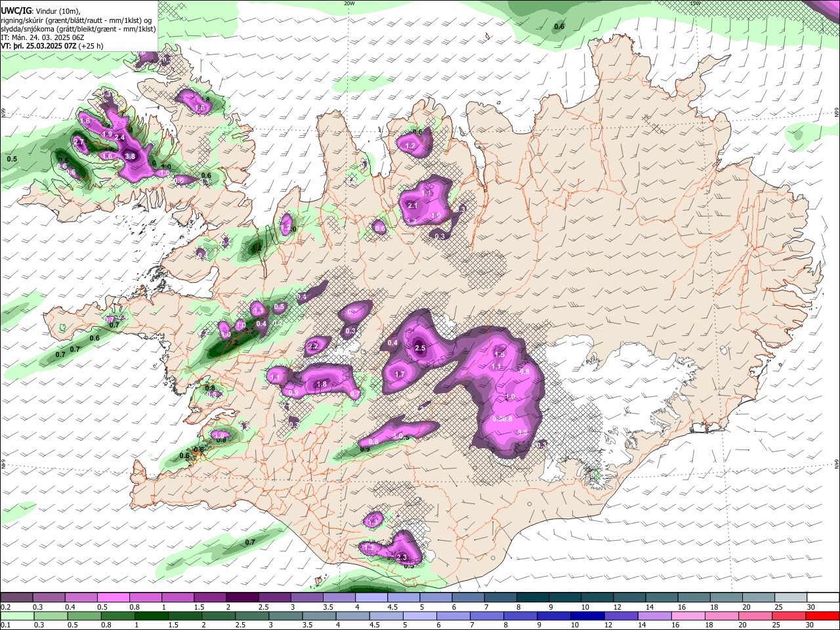Click the 2.3 value near the south coast
This screenshot has width=840, height=630.
[x=402, y=557]
